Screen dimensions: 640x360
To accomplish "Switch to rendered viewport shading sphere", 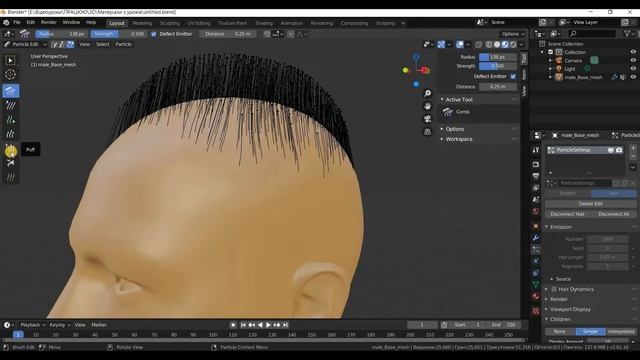I will 513,44.
